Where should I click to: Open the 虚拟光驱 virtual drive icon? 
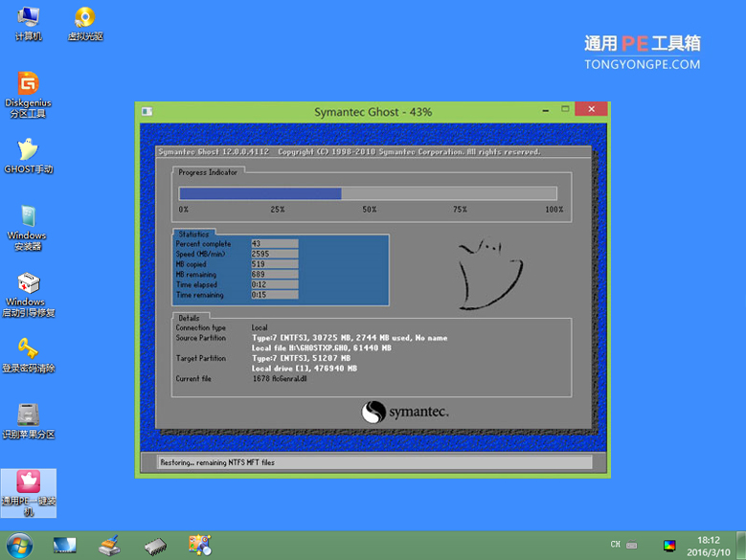point(84,19)
